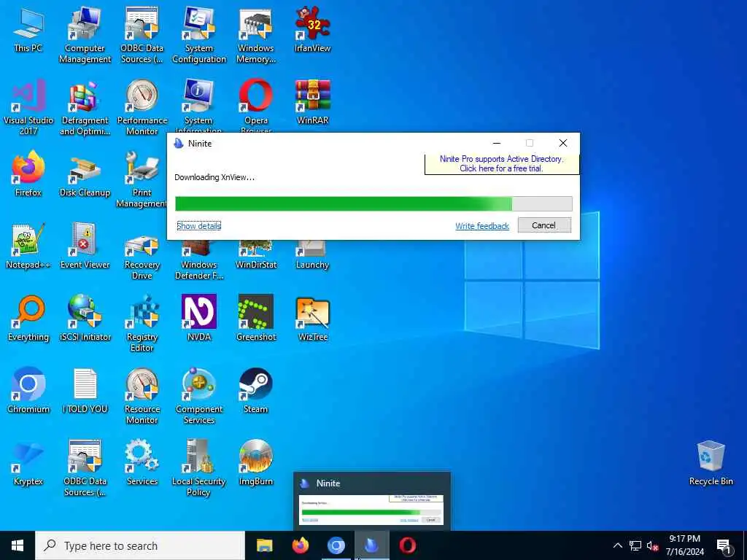This screenshot has width=747, height=560.
Task: Click the Downloading XnView status text
Action: click(x=214, y=177)
